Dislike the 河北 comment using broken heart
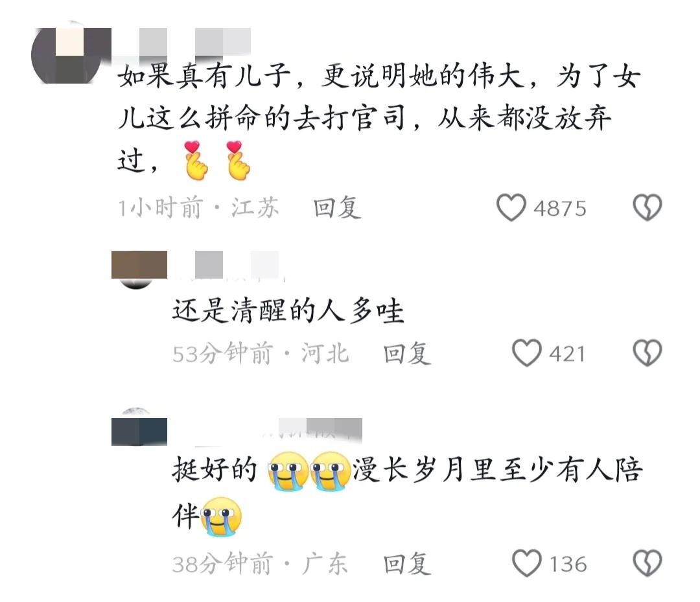700x602 pixels. (x=647, y=353)
